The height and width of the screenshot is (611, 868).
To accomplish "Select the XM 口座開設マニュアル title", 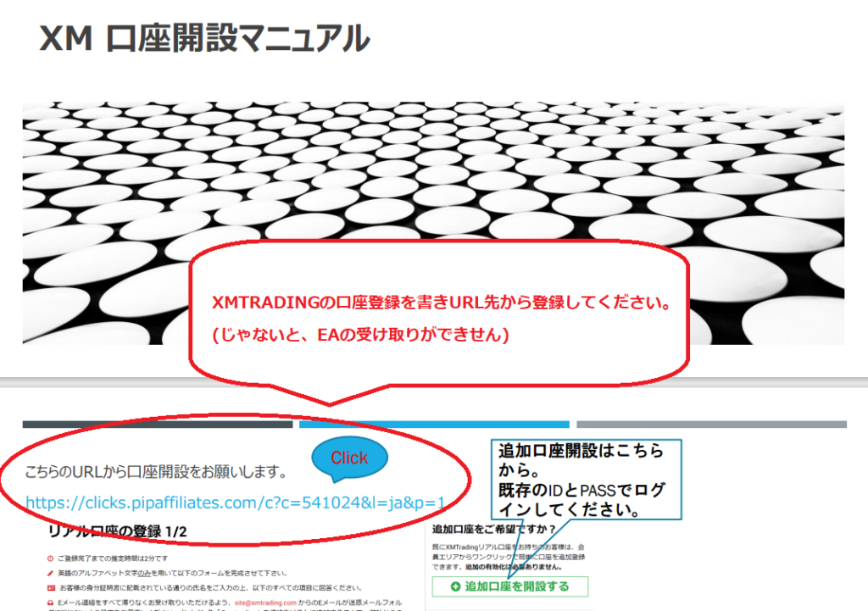I will point(204,38).
